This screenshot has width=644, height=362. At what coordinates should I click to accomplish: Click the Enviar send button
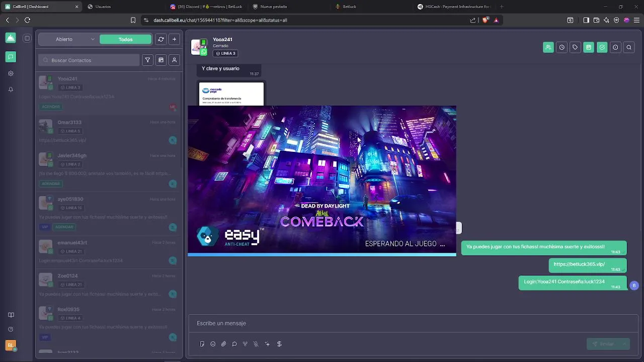[x=603, y=344]
